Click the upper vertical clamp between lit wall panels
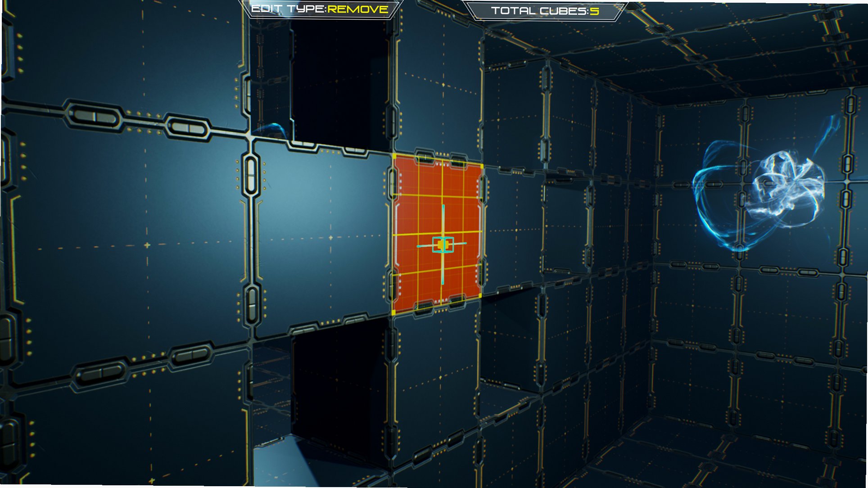 click(x=251, y=176)
